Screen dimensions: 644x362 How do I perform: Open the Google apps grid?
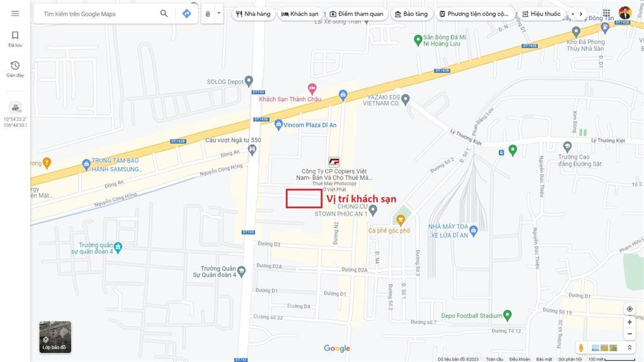coord(606,13)
